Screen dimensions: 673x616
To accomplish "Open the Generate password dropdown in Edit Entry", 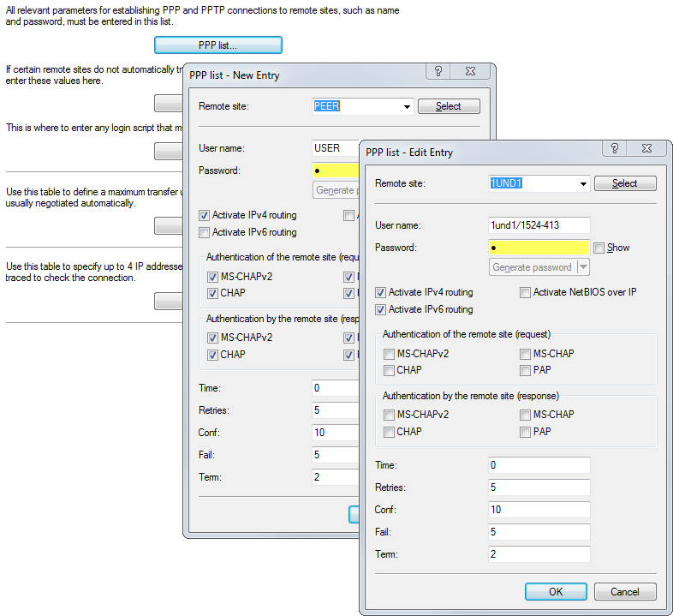I will pos(584,267).
